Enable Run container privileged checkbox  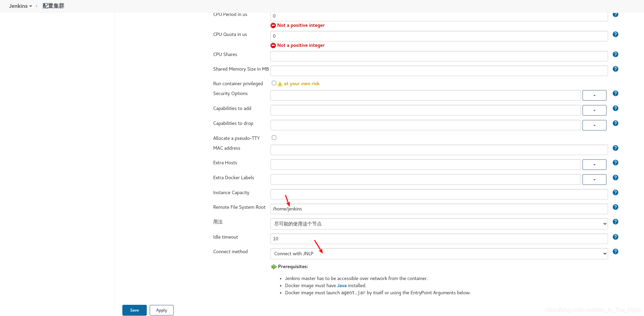coord(274,83)
